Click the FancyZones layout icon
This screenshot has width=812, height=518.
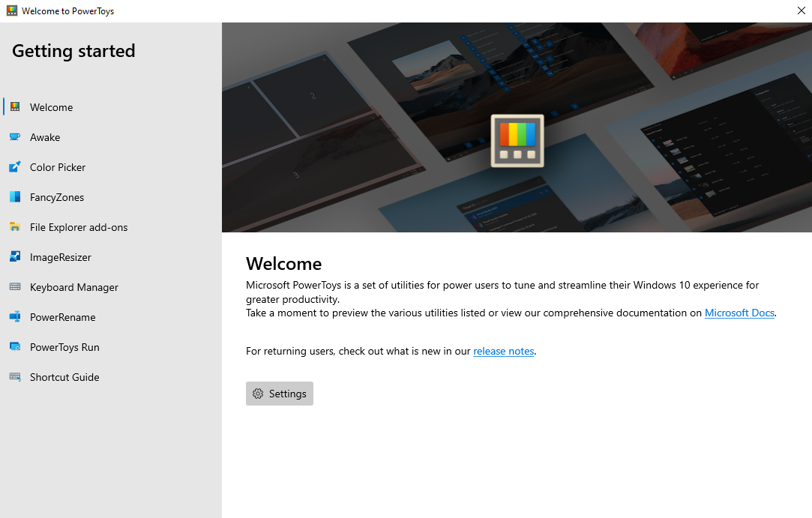point(15,197)
